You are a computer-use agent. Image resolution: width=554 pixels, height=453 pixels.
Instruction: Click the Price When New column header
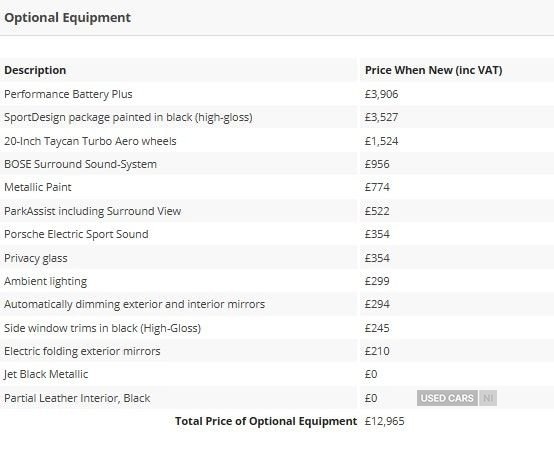434,70
